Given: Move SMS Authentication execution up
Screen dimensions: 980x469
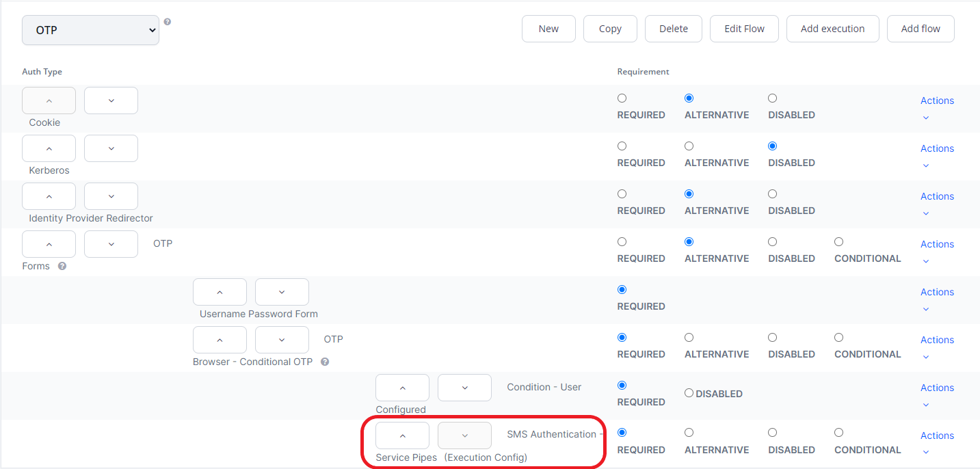Looking at the screenshot, I should point(402,435).
